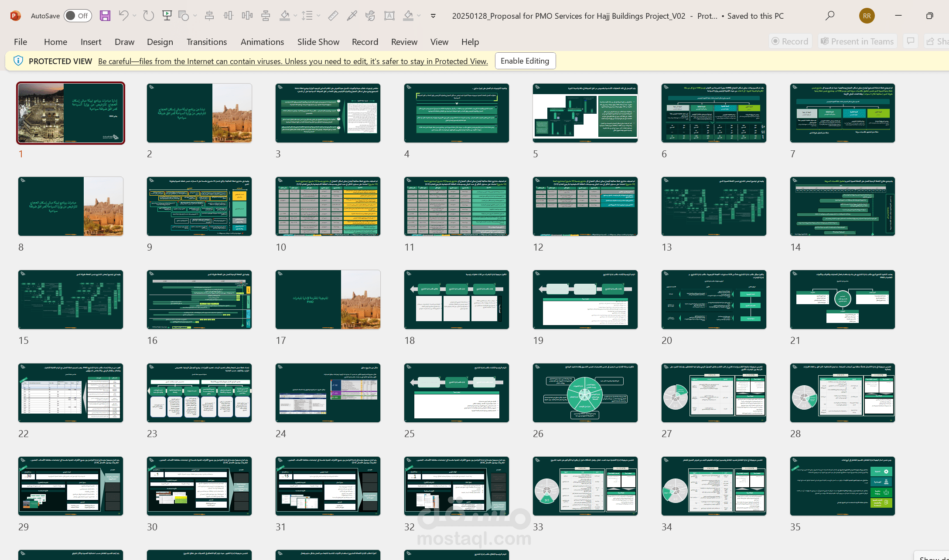
Task: Click the Line Spacing icon
Action: 307,16
